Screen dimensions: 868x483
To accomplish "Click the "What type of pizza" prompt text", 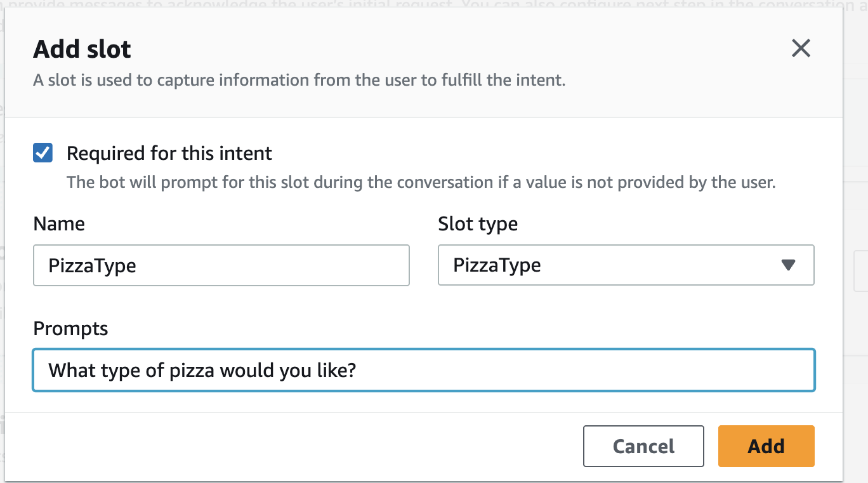I will pyautogui.click(x=202, y=370).
